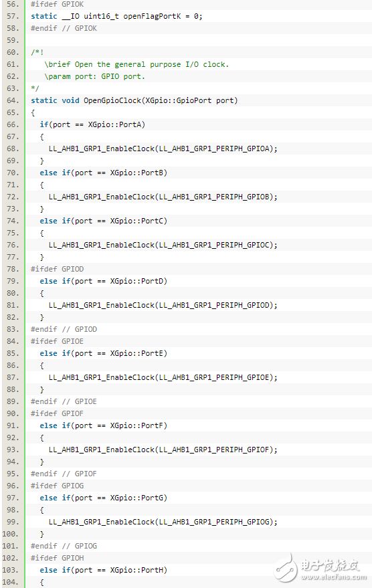Click "else if(port == XGpio::PortH)" line
372x588 pixels.
click(104, 570)
